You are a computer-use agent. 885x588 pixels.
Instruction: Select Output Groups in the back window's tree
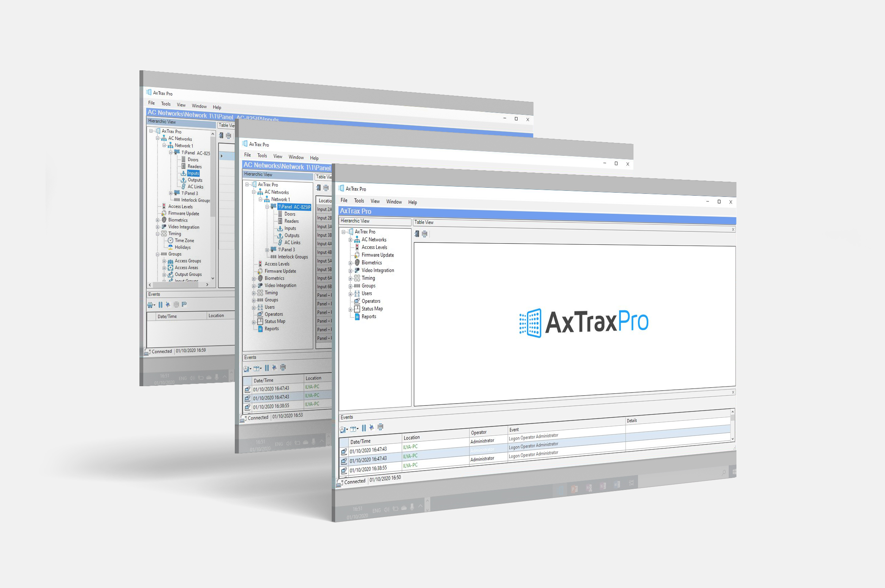[188, 274]
